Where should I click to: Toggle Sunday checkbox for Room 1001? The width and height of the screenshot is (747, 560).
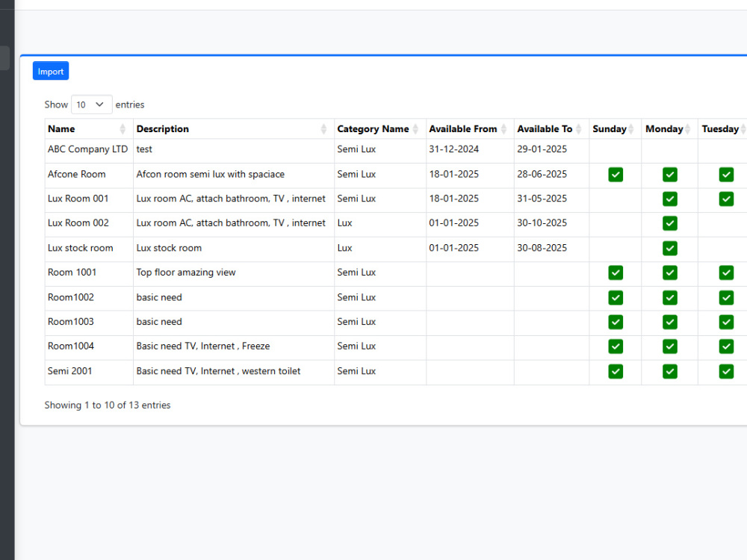[616, 273]
